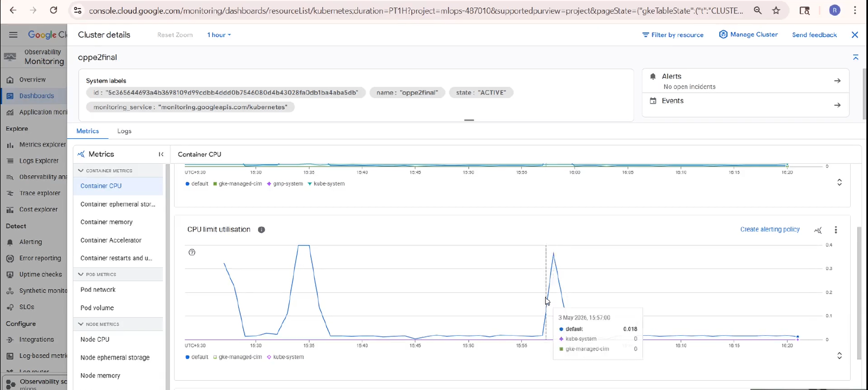This screenshot has width=868, height=390.
Task: Close the Cluster details panel with X
Action: (855, 35)
